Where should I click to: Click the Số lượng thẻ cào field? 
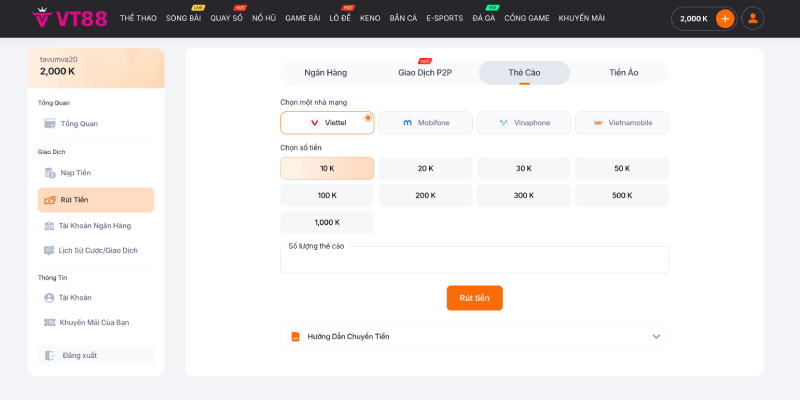click(x=474, y=262)
